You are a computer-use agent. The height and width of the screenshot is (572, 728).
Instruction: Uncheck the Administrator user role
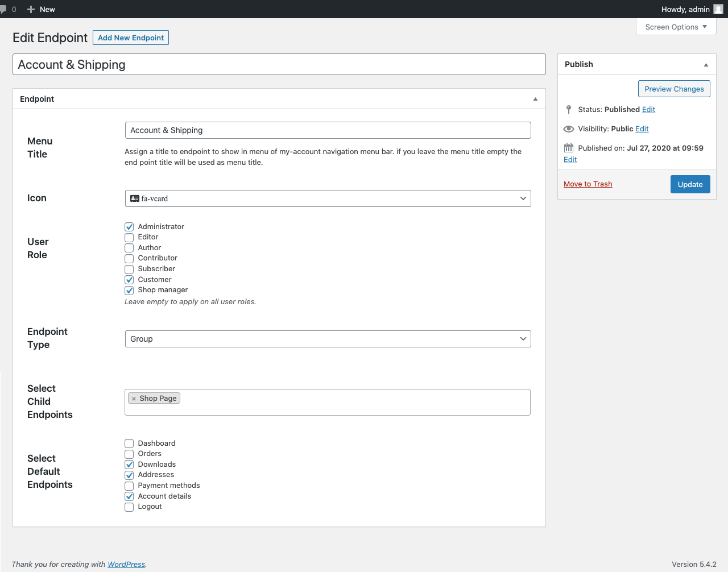coord(129,226)
